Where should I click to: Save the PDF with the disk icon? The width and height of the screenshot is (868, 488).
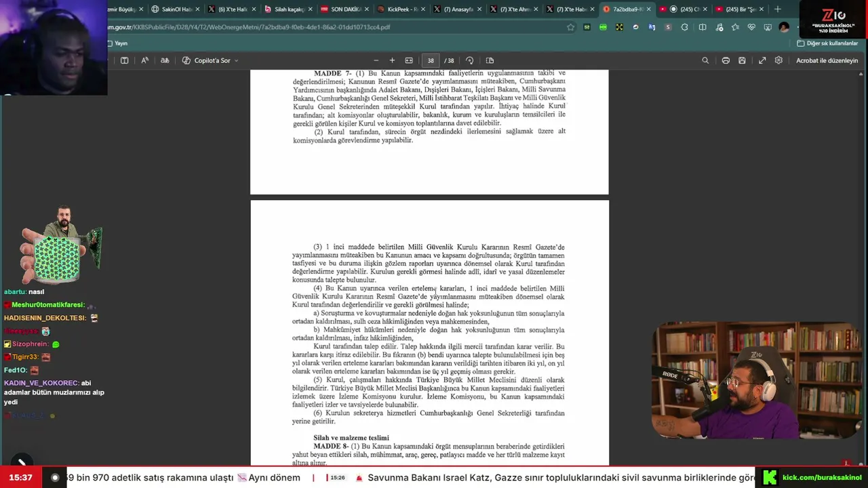(x=742, y=60)
